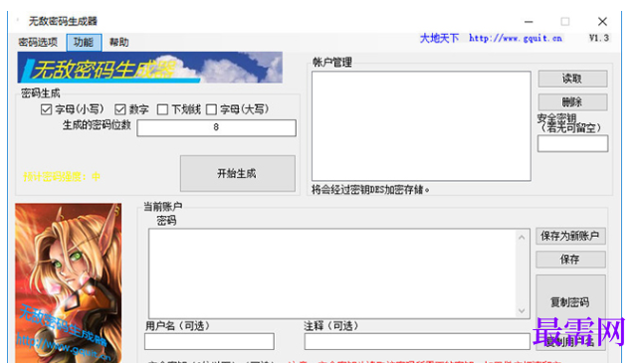Enable the 字母(大写) checkbox
This screenshot has width=644, height=363.
[x=211, y=109]
